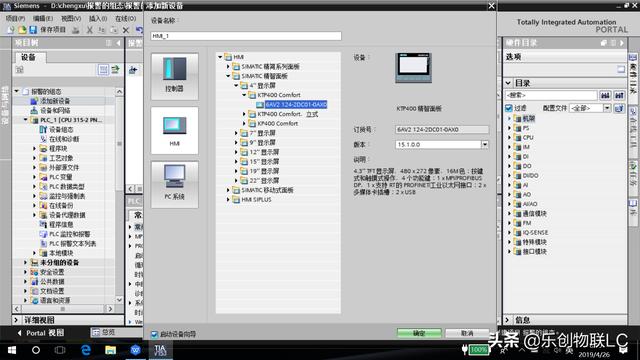640x360 pixels.
Task: Confirm dialog with 确定 button
Action: (419, 333)
